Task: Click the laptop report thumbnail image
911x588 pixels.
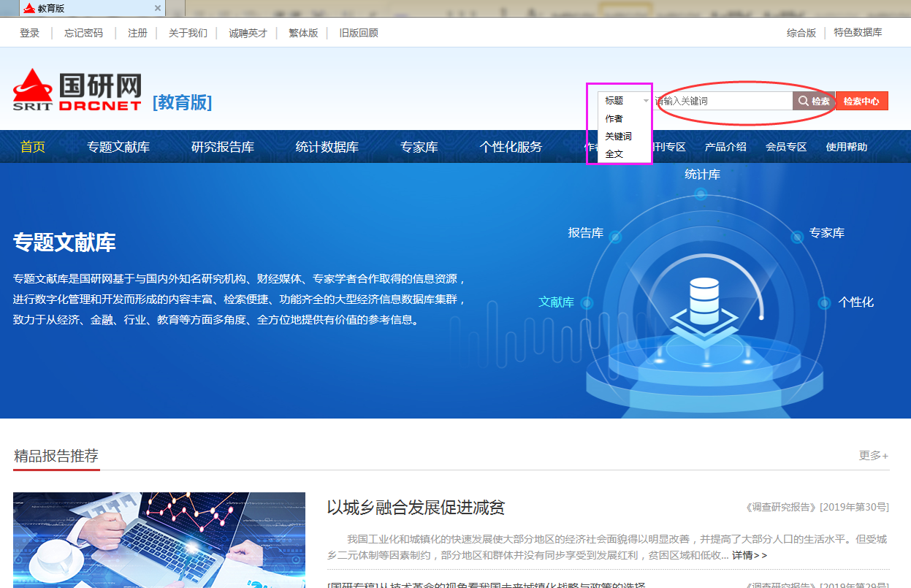Action: click(x=159, y=540)
